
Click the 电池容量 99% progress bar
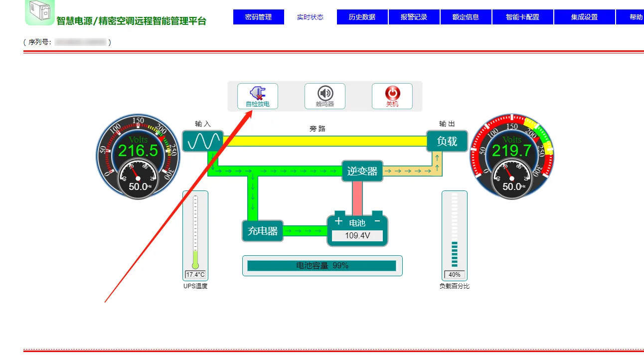point(322,266)
